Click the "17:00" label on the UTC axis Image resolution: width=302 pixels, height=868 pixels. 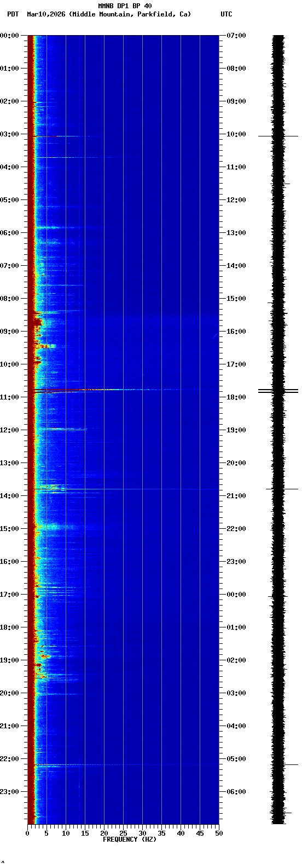click(236, 364)
